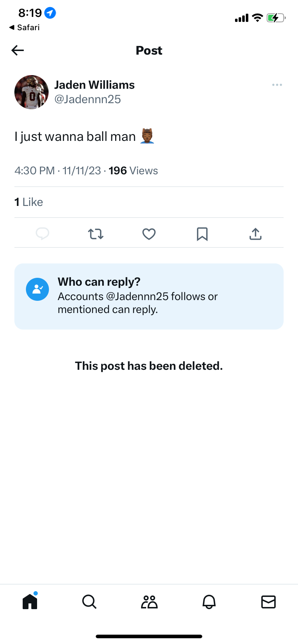Open the Home tab
Viewport: 298px width, 644px height.
[30, 602]
